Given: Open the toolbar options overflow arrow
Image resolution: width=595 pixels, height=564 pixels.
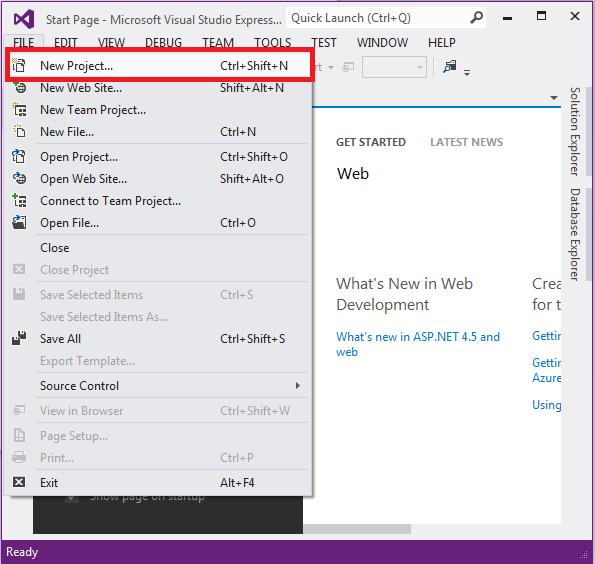Looking at the screenshot, I should (467, 72).
